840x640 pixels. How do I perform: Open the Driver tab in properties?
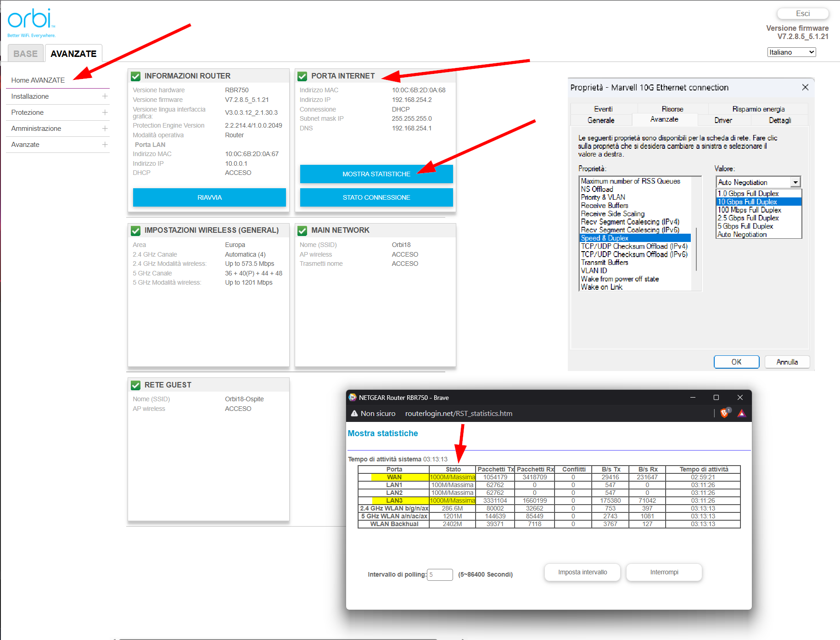click(723, 120)
